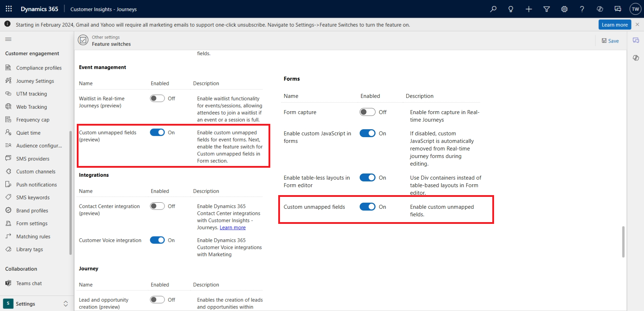644x311 pixels.
Task: Click the plus quick create icon
Action: [529, 9]
